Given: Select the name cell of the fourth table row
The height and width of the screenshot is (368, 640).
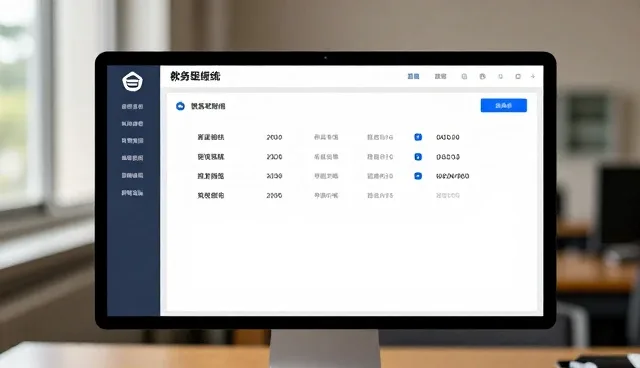Looking at the screenshot, I should point(211,195).
